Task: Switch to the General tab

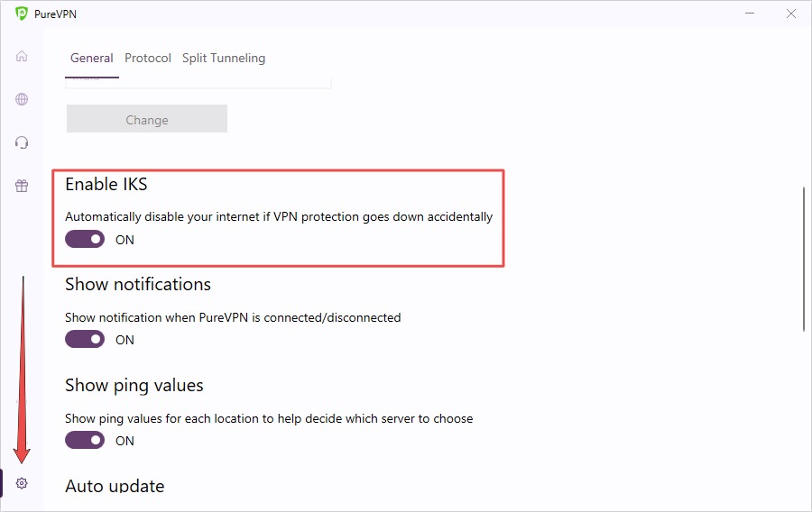Action: coord(92,58)
